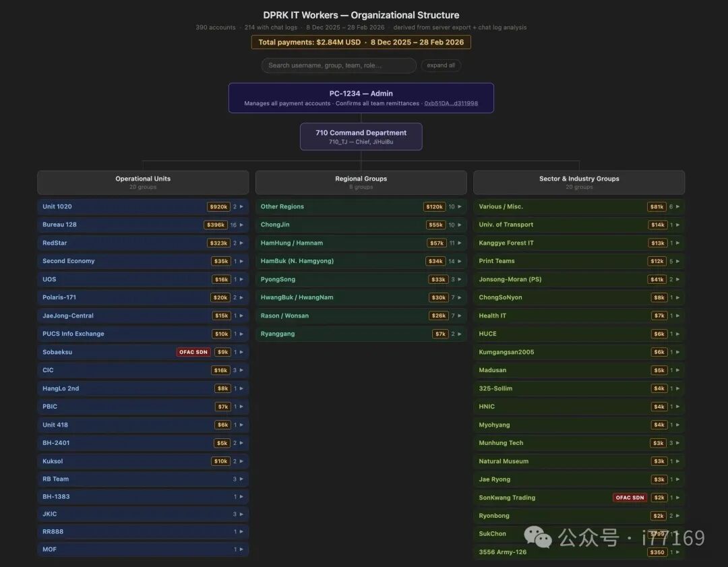Image resolution: width=728 pixels, height=567 pixels.
Task: Select the Polaris-171 row
Action: (x=143, y=297)
